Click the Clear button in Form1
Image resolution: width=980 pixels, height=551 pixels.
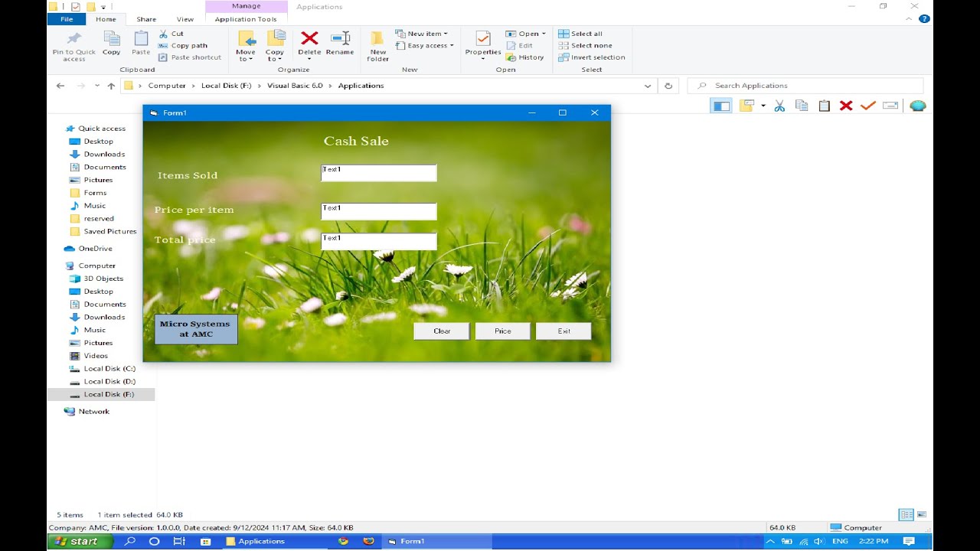tap(442, 331)
